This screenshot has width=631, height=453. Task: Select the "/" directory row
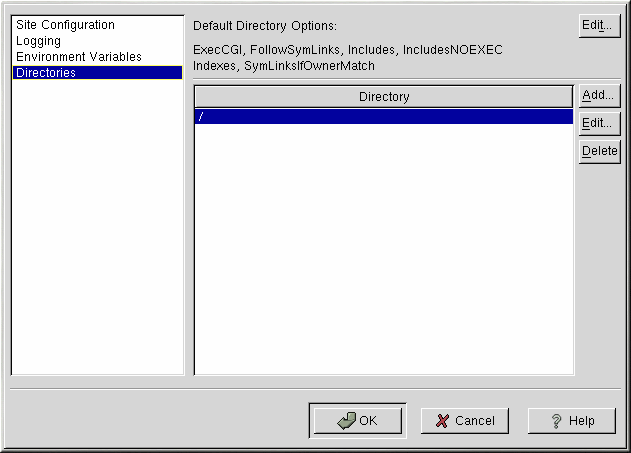(x=383, y=117)
